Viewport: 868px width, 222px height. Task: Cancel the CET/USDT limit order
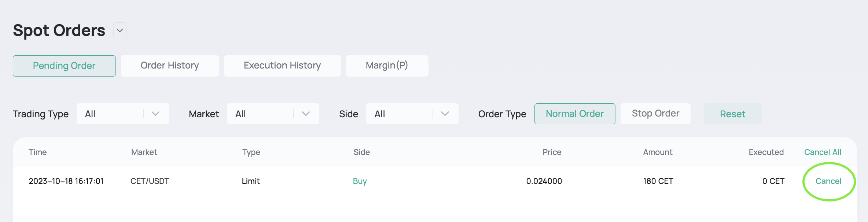828,181
